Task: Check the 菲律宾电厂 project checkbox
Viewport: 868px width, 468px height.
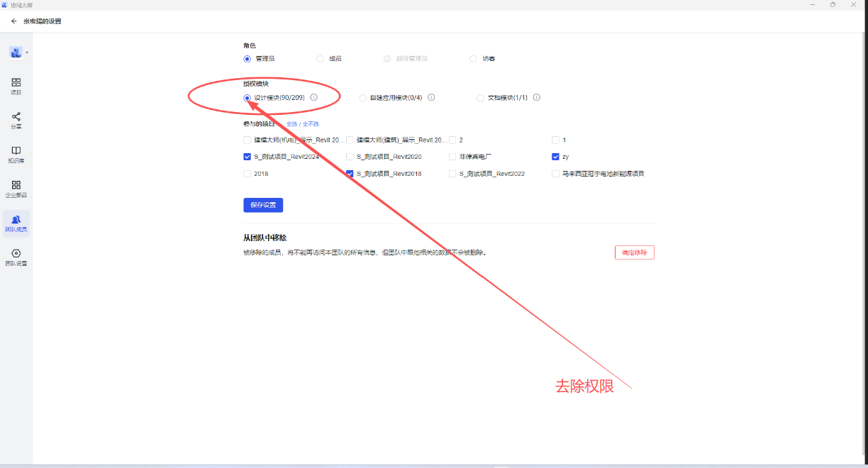Action: pyautogui.click(x=452, y=157)
